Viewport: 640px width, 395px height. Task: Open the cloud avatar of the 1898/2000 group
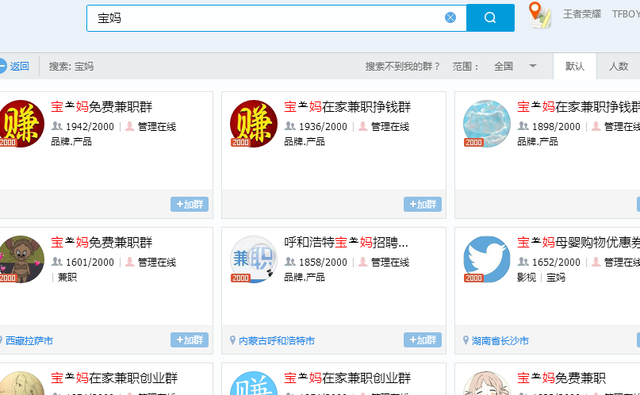coord(487,124)
